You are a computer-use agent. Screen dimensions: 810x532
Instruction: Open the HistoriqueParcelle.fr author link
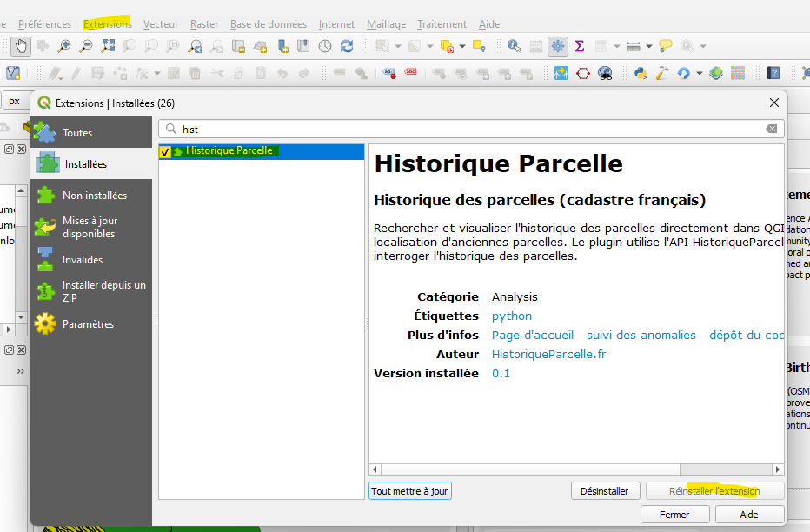(548, 355)
